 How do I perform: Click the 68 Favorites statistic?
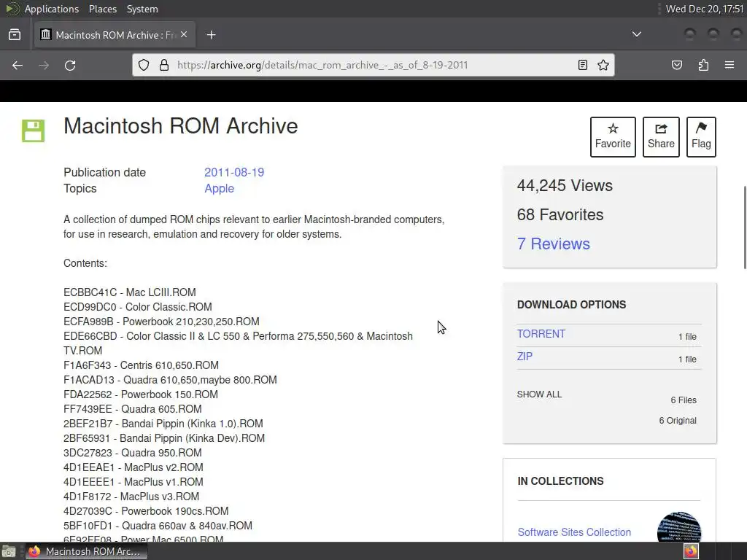coord(560,215)
